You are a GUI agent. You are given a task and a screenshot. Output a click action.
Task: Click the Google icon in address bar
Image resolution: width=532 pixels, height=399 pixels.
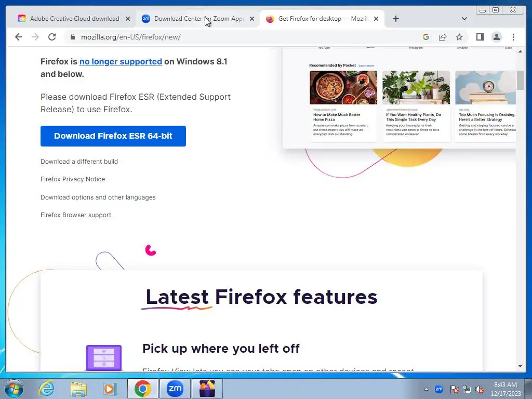(x=426, y=37)
